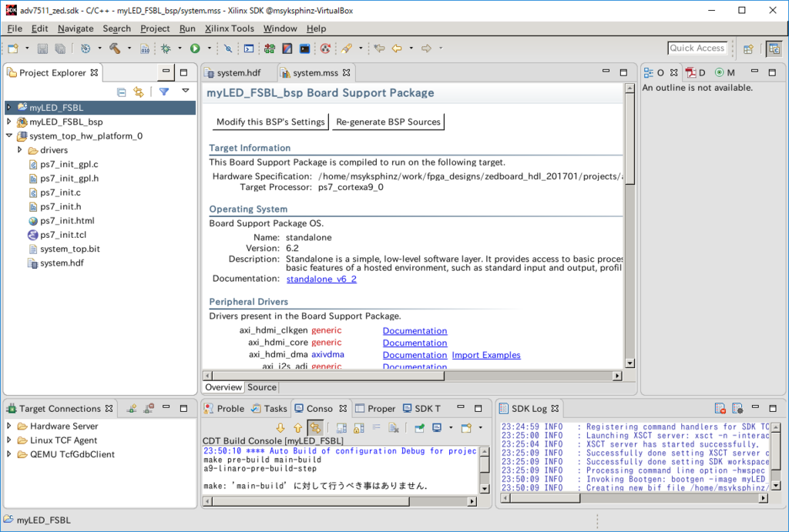Select ps7_init_gpl.c file
Image resolution: width=789 pixels, height=532 pixels.
69,165
